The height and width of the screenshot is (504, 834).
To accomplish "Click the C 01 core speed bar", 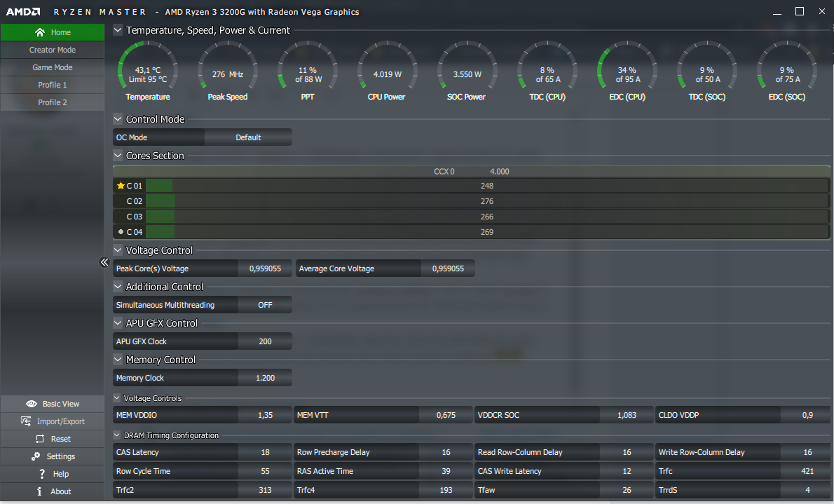I will (x=487, y=186).
